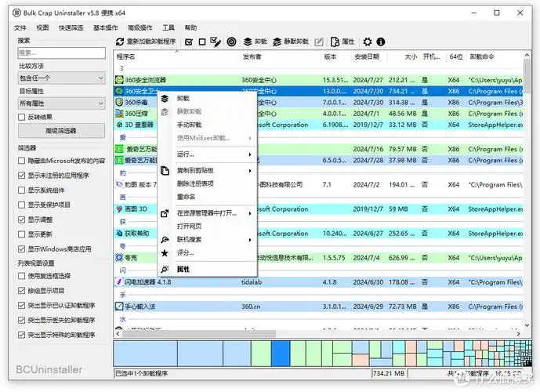Expand the 复制到剪贴板 submenu in context menu
The height and width of the screenshot is (392, 540).
coord(206,170)
